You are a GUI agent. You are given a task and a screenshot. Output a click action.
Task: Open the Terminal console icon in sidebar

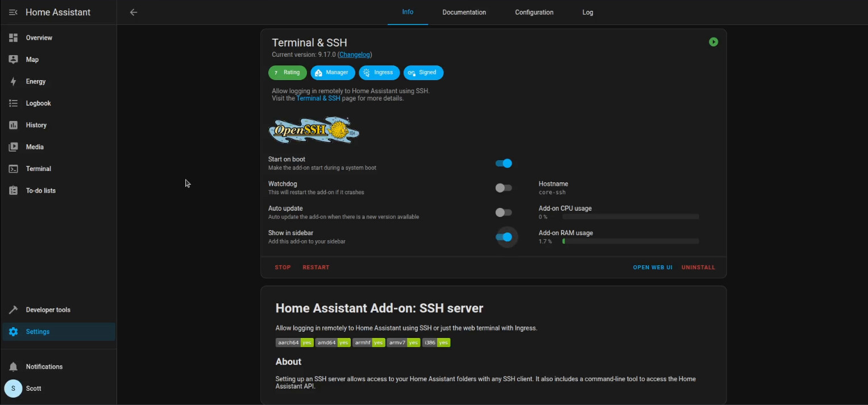[x=13, y=169]
